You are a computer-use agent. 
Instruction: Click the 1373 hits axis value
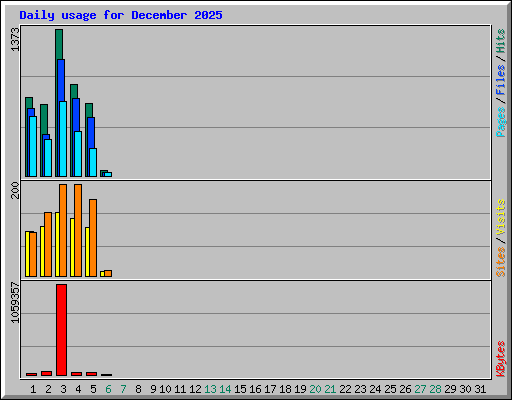tap(15, 40)
